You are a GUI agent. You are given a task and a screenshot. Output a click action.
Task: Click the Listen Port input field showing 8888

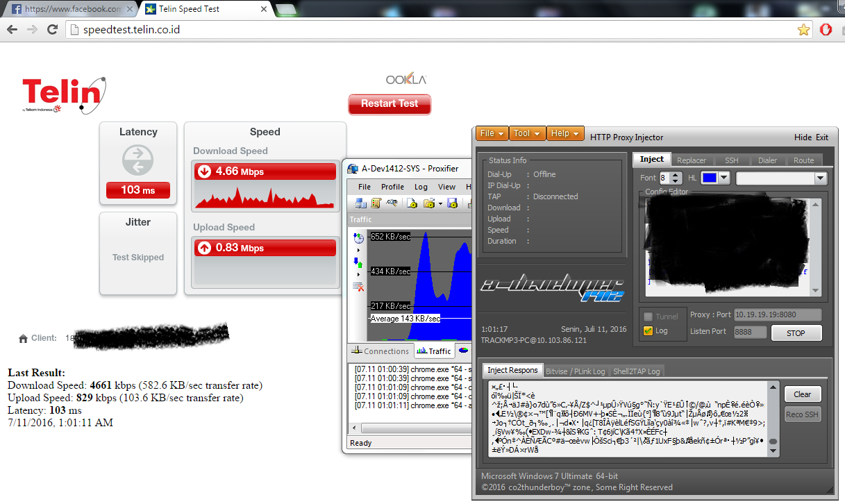click(750, 332)
